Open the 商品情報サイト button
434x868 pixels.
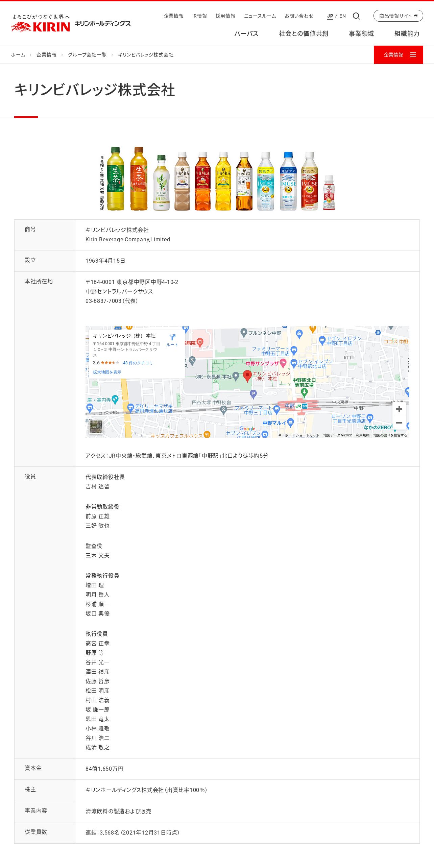click(x=398, y=16)
